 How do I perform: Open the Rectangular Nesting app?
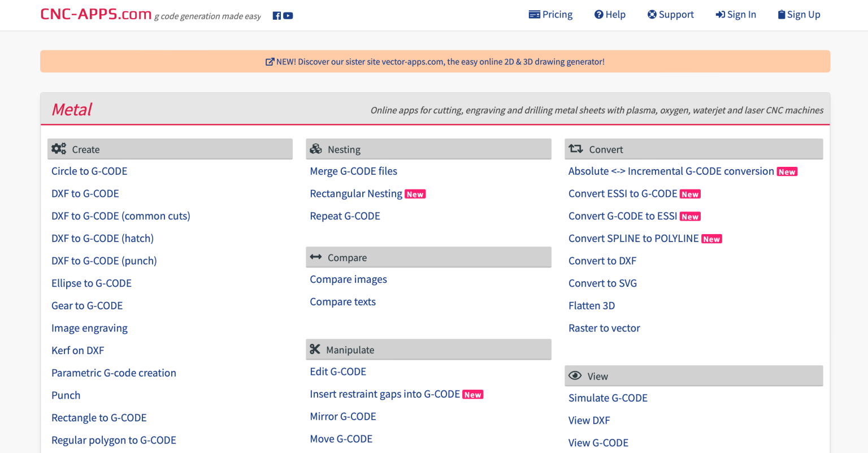pyautogui.click(x=356, y=194)
